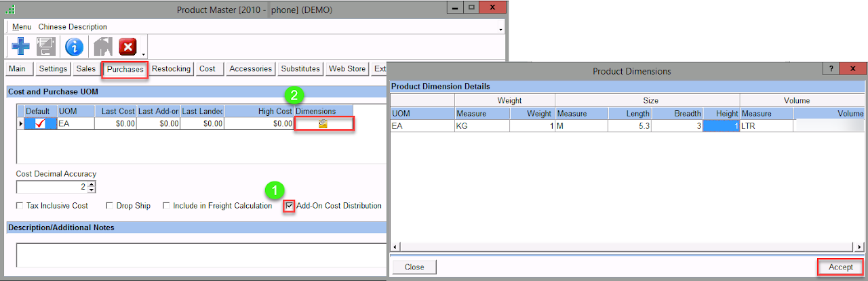Click the red X toolbar icon
The width and height of the screenshot is (868, 281).
127,47
